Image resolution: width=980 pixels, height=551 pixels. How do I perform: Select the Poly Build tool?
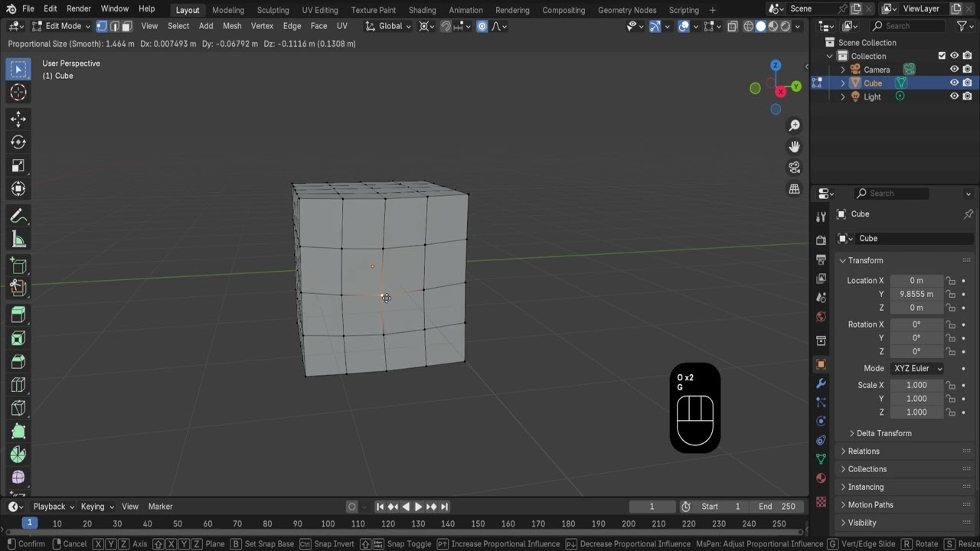18,431
